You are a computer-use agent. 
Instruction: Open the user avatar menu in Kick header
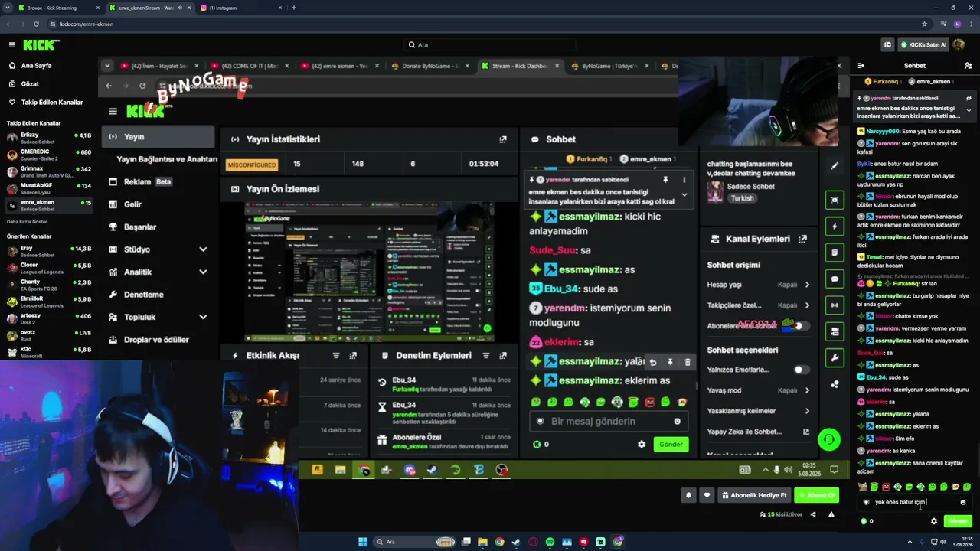959,45
